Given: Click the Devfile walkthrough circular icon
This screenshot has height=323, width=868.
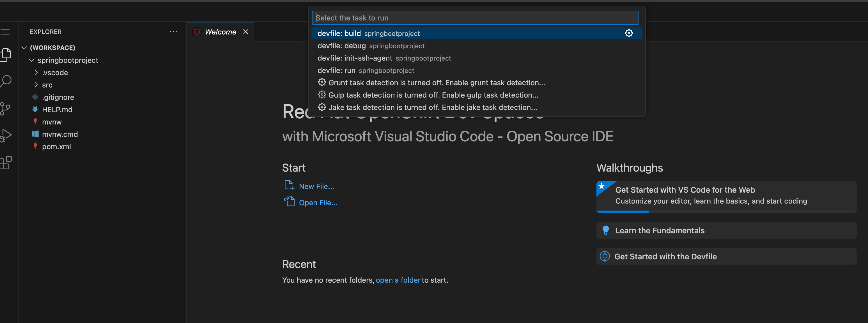Looking at the screenshot, I should [605, 256].
